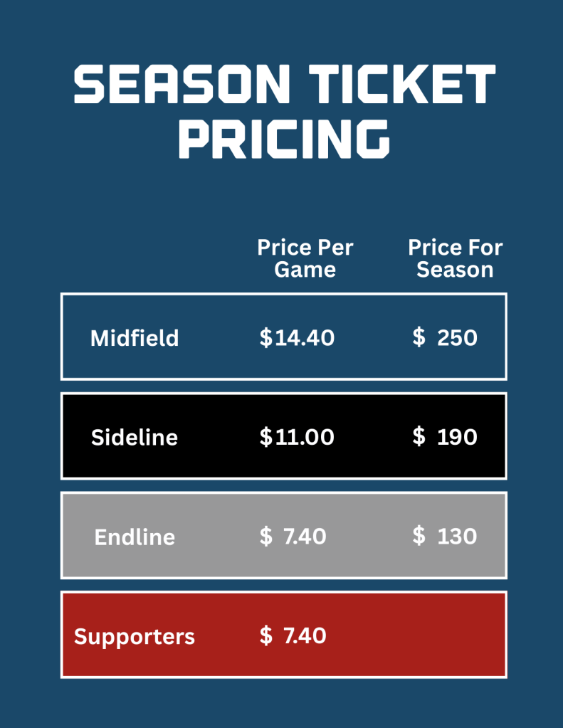The image size is (563, 728).
Task: Click the word SEASON in the title
Action: [x=182, y=85]
